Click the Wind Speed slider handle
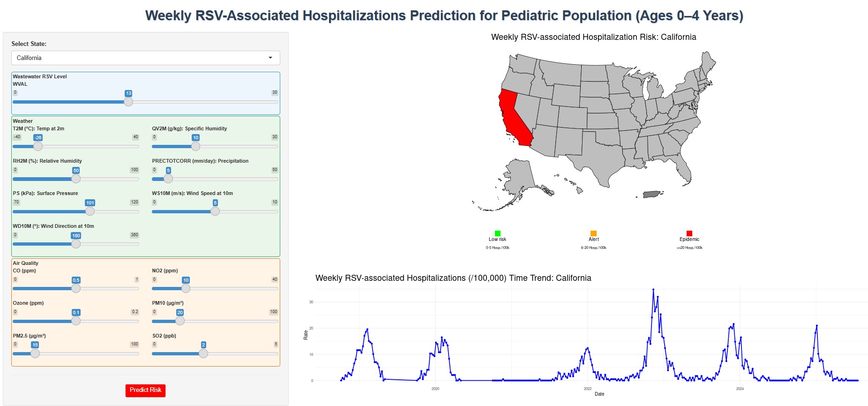 pos(215,211)
